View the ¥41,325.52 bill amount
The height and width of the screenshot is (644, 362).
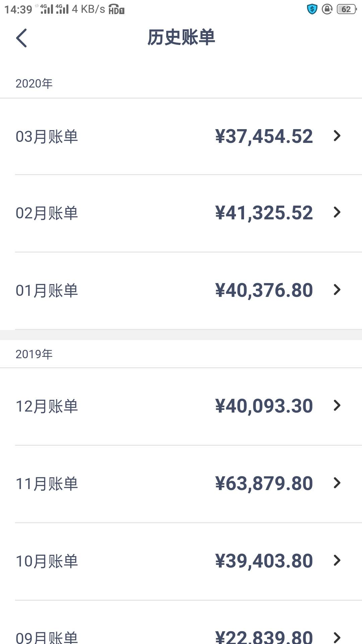point(264,213)
